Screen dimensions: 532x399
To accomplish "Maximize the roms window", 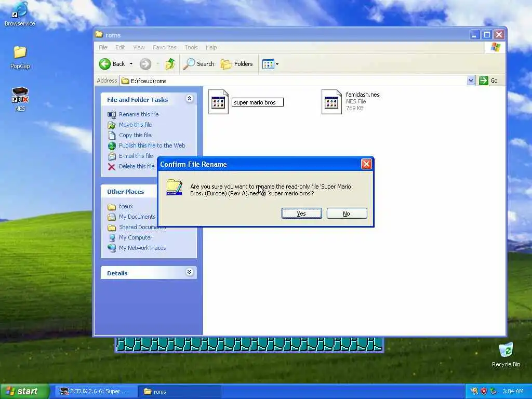I will [x=487, y=35].
